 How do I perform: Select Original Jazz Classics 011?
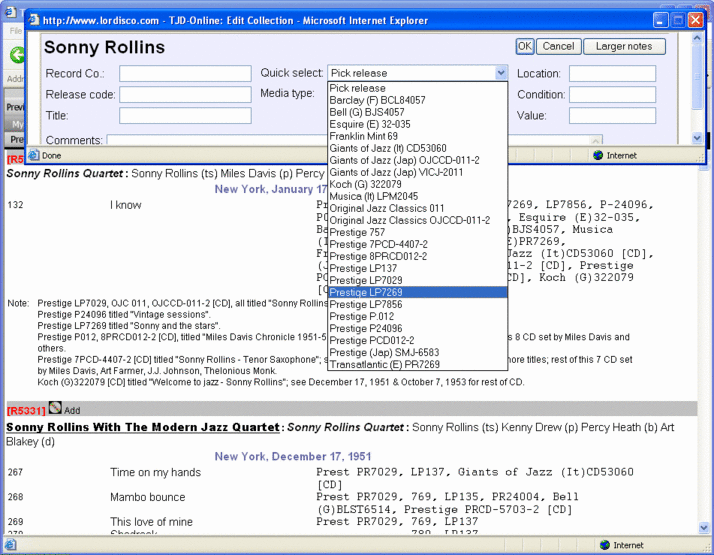pyautogui.click(x=418, y=208)
